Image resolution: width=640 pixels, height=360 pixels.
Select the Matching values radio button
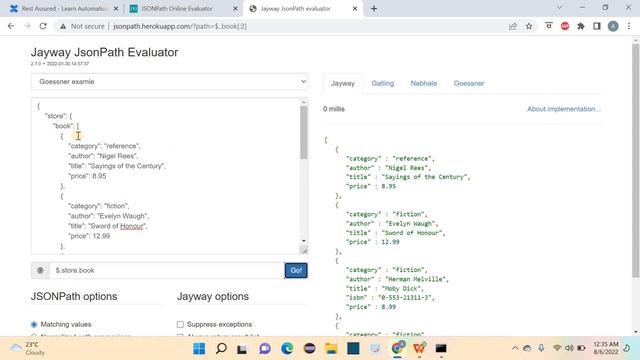click(x=34, y=324)
